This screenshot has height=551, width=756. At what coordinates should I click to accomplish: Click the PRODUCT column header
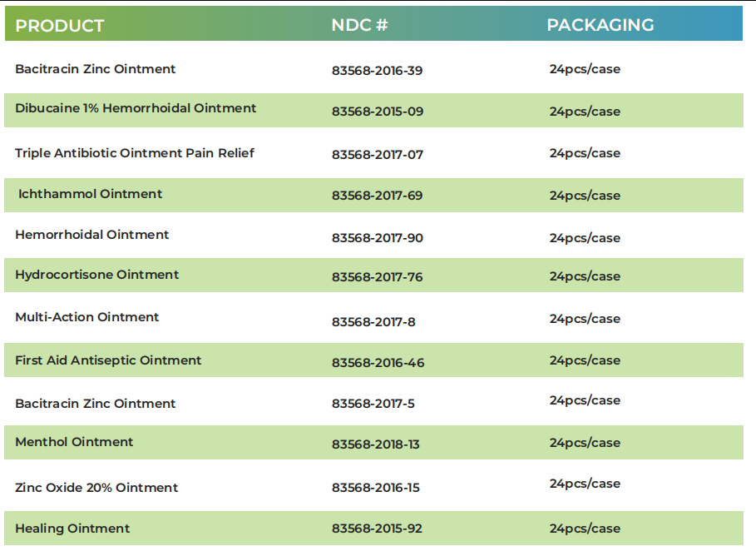click(x=59, y=26)
